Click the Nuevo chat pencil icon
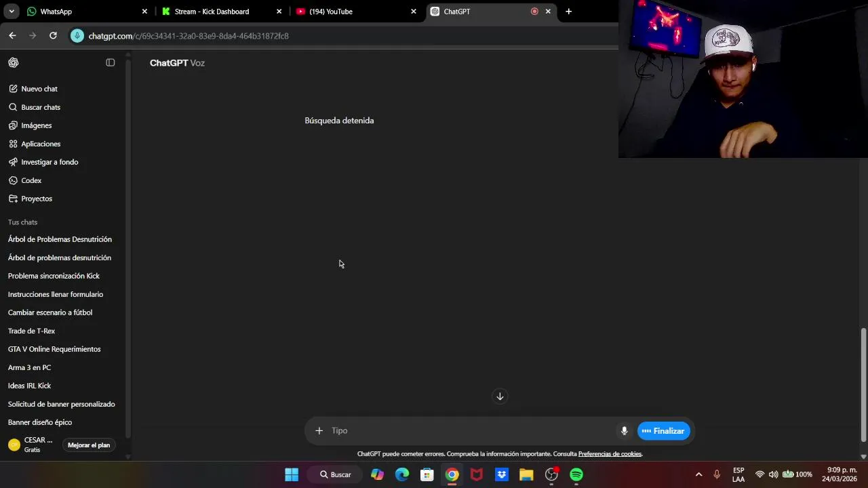Viewport: 868px width, 488px height. 13,89
